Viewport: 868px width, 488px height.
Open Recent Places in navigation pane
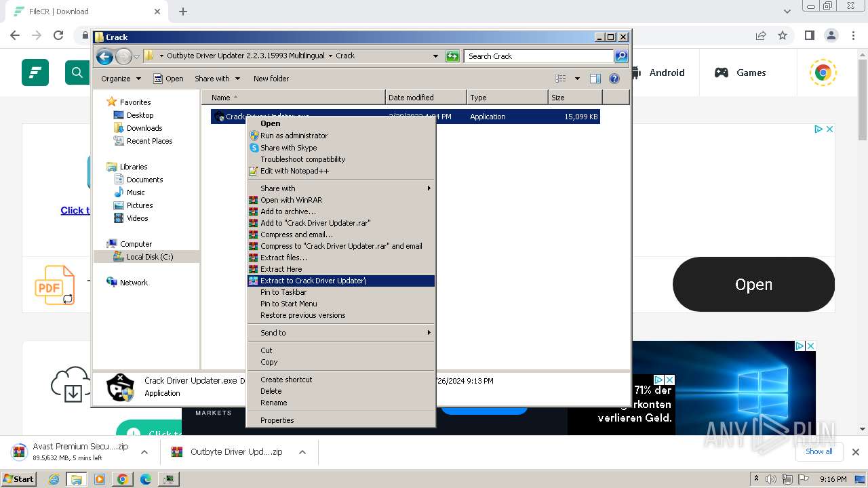(149, 141)
